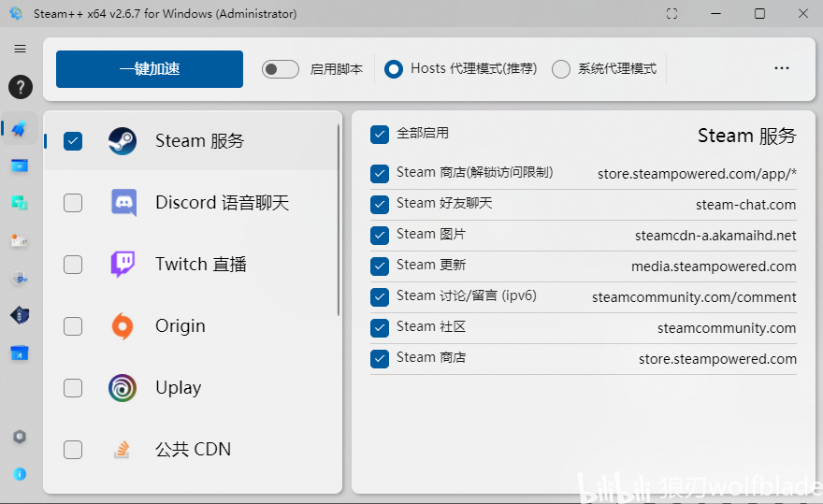Image resolution: width=823 pixels, height=504 pixels.
Task: Enable the 公共 CDN checkbox
Action: [73, 450]
